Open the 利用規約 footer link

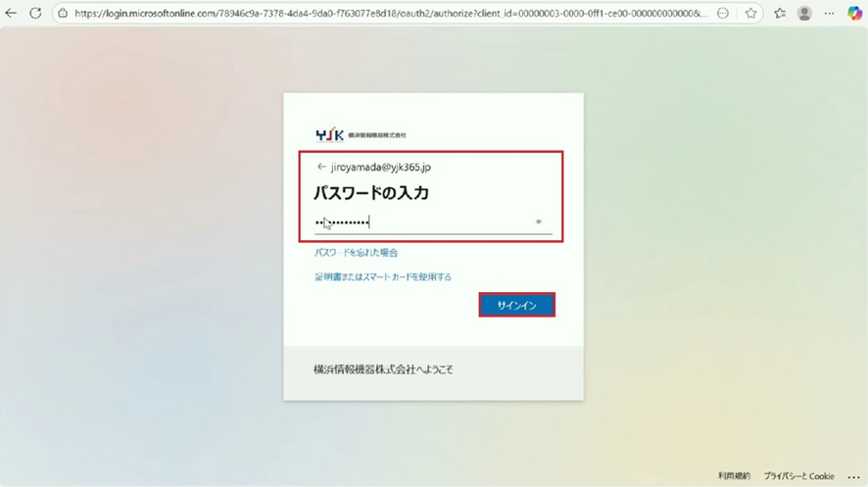(734, 475)
